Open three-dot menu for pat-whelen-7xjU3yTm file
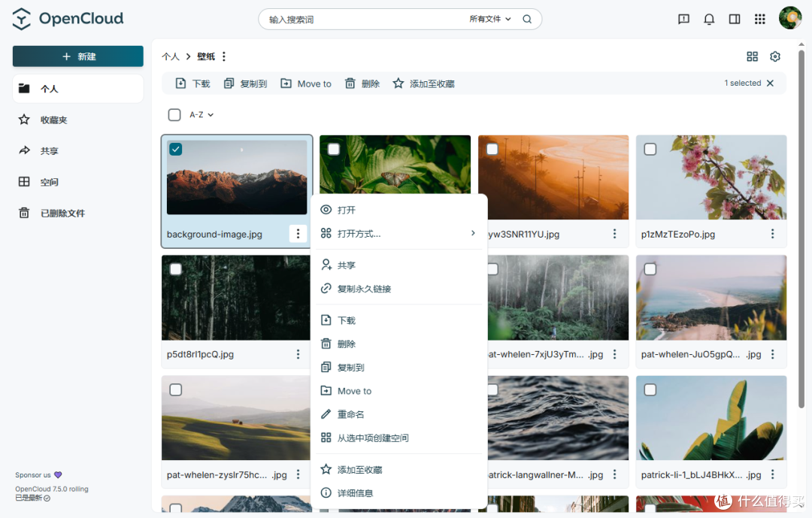 pyautogui.click(x=615, y=354)
